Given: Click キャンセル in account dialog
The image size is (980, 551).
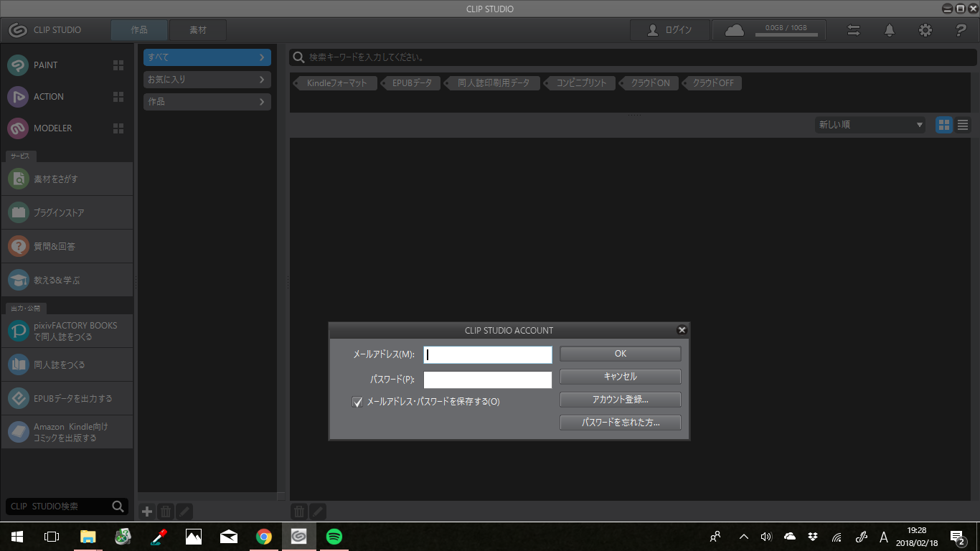Looking at the screenshot, I should pos(621,377).
